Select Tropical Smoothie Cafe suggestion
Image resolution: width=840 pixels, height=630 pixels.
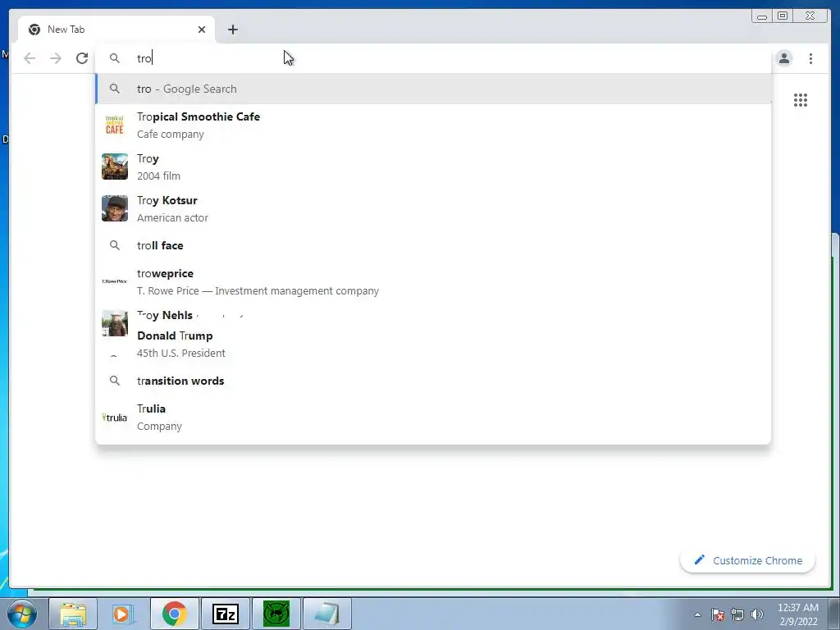433,126
